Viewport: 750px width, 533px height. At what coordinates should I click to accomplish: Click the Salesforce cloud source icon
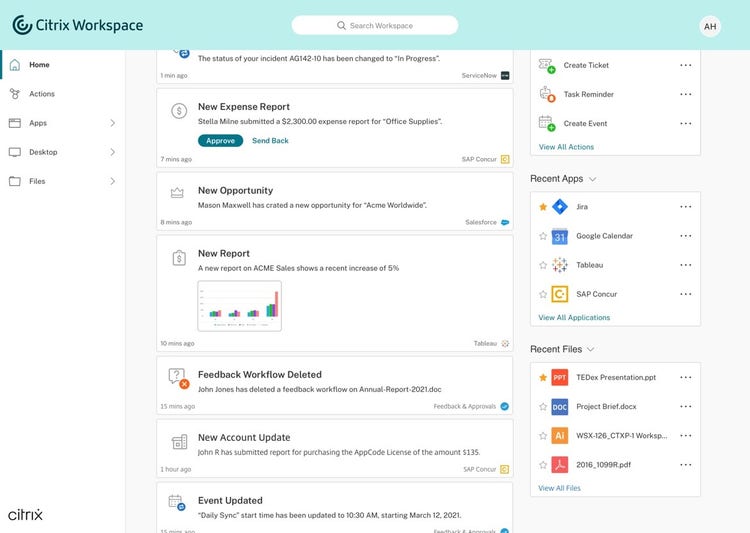505,222
